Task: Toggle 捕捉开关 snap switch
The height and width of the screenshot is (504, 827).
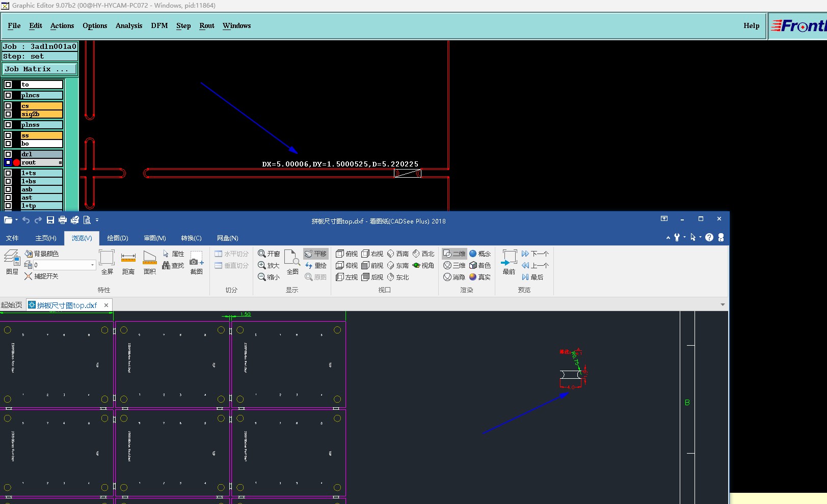Action: click(42, 276)
